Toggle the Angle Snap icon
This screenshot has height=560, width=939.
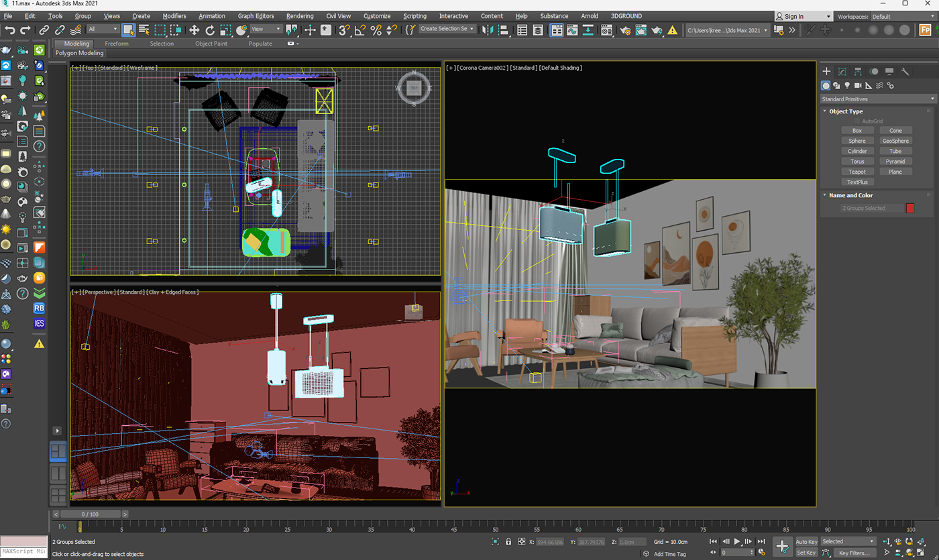[360, 30]
